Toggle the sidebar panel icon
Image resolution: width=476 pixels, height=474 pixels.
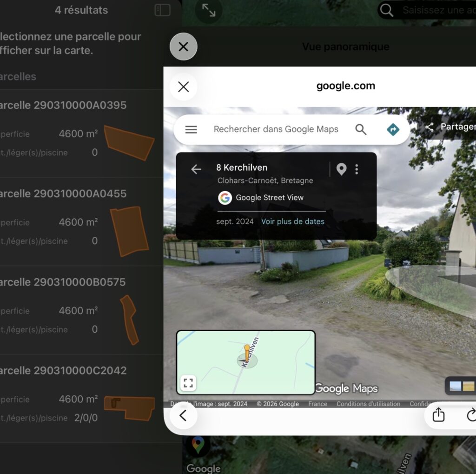click(x=162, y=10)
